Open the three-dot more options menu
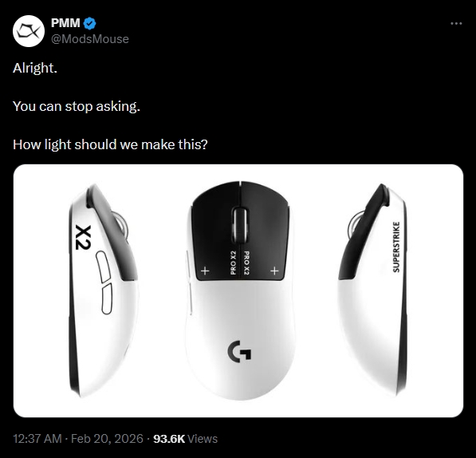Viewport: 476px width, 458px height. [456, 23]
